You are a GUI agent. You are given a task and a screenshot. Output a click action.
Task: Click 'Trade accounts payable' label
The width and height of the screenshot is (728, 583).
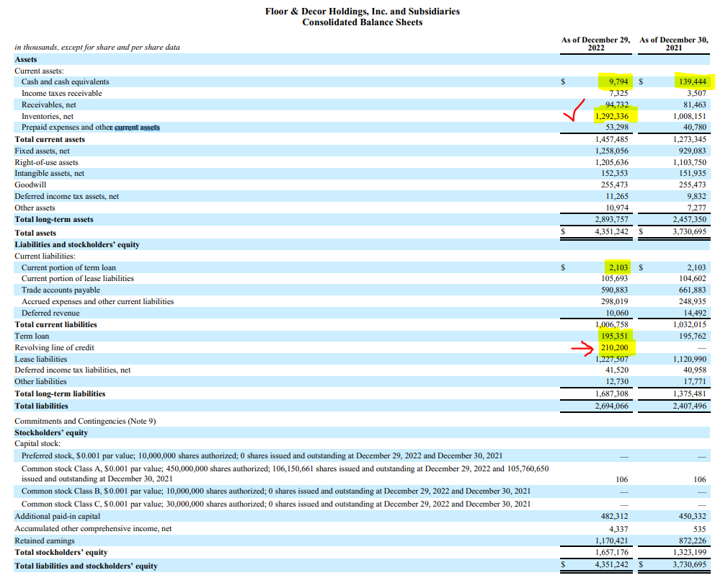pos(61,290)
